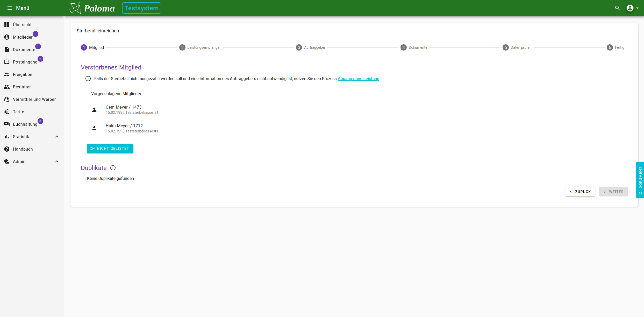
Task: Open the hamburger Menü icon
Action: point(10,8)
